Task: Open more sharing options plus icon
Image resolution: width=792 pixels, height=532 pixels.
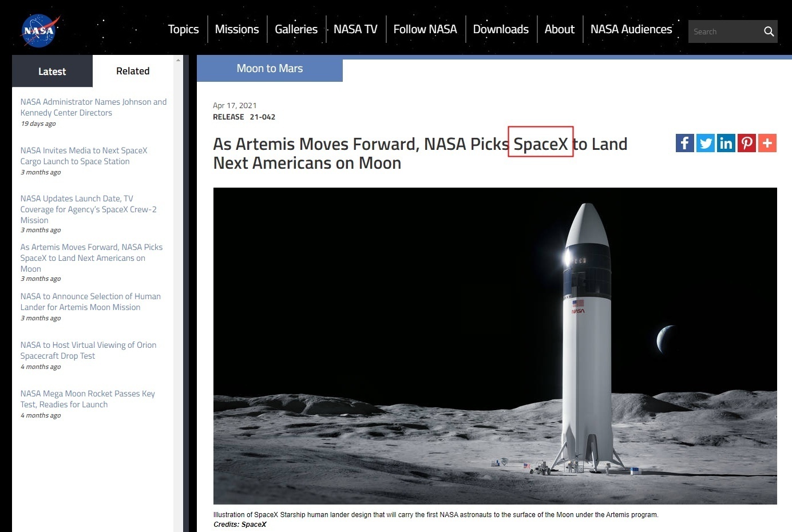Action: click(x=767, y=143)
